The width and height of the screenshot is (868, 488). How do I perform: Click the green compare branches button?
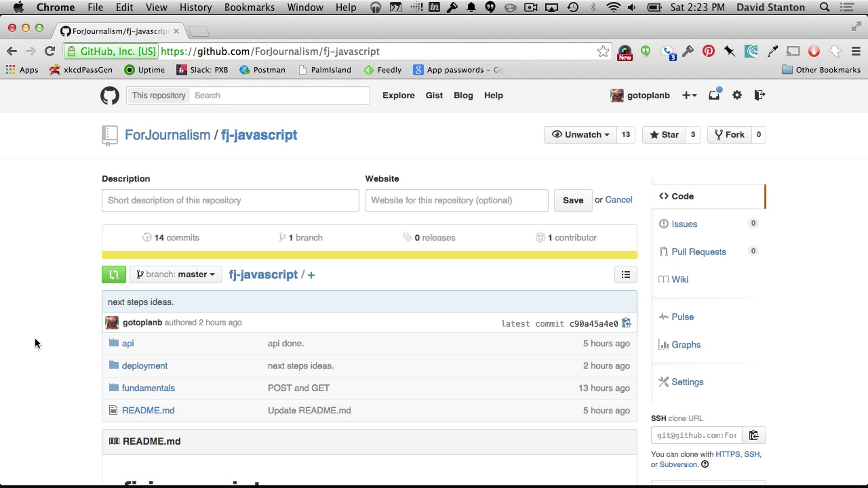(114, 274)
